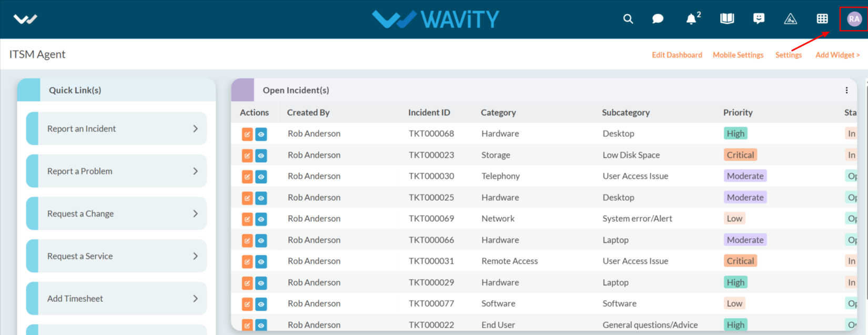Click System error/Alert subcategory cell
Screen dimensions: 868x335
pos(637,219)
